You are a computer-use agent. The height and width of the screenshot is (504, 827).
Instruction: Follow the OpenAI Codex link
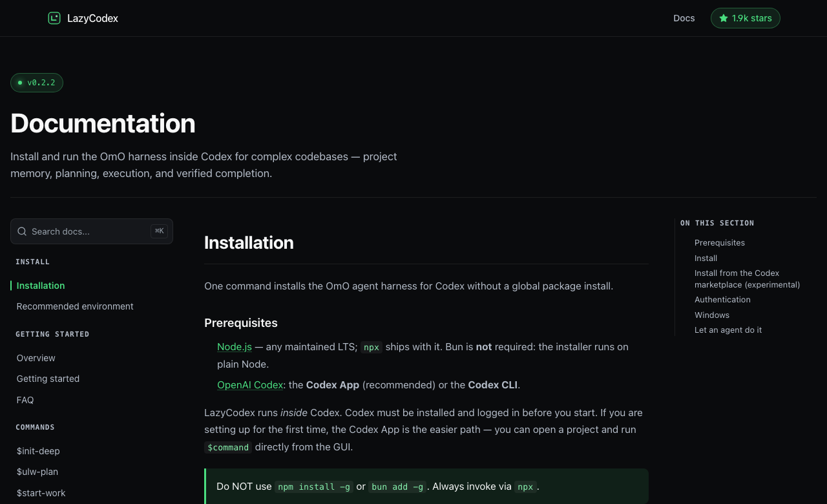tap(250, 385)
